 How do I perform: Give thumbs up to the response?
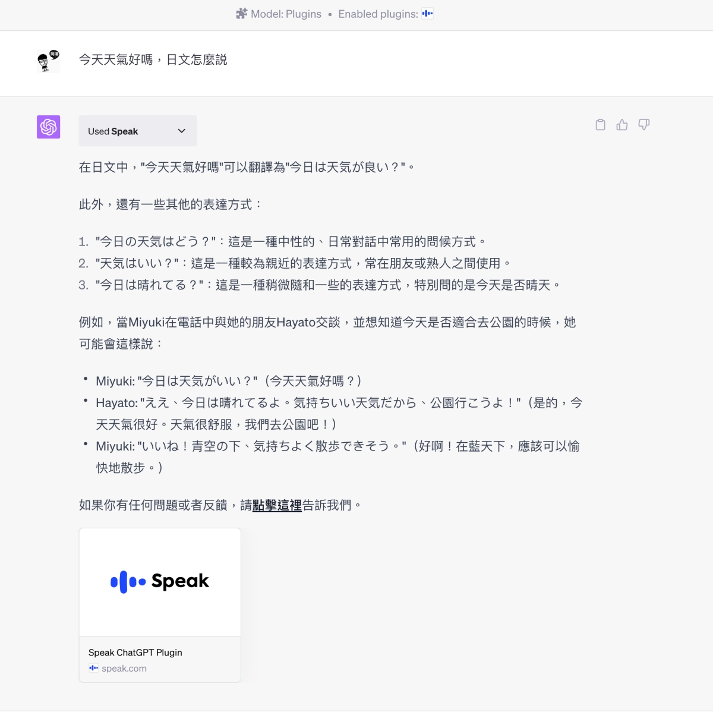pyautogui.click(x=622, y=125)
